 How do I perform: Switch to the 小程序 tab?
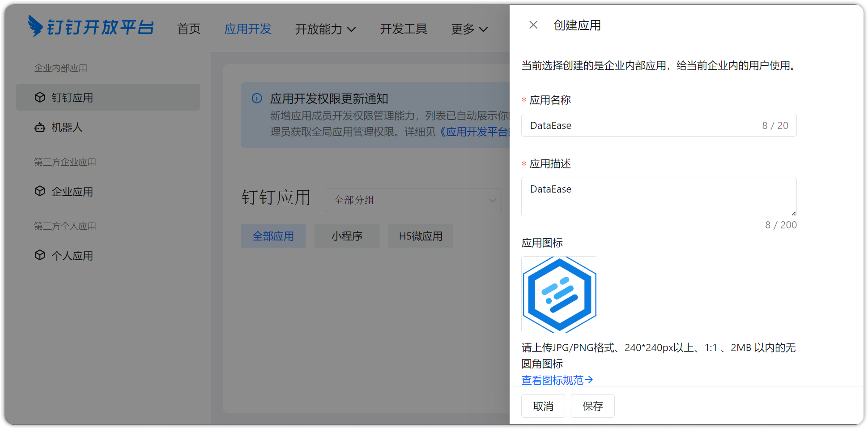tap(347, 236)
